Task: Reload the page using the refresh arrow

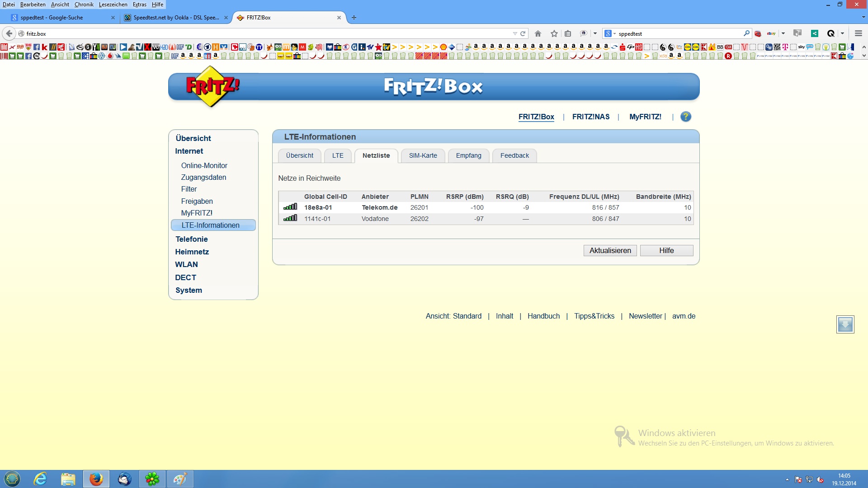Action: 523,33
